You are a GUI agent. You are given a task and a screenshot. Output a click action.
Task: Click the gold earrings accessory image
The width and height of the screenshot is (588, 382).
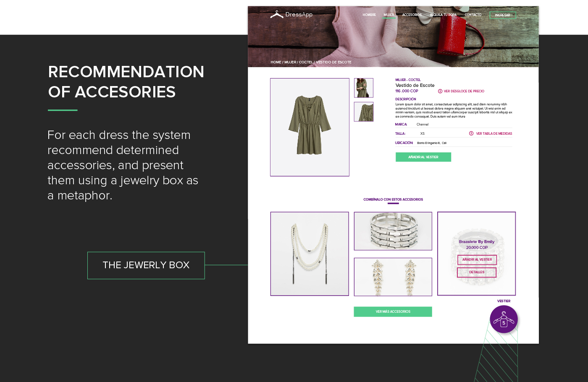click(x=393, y=277)
